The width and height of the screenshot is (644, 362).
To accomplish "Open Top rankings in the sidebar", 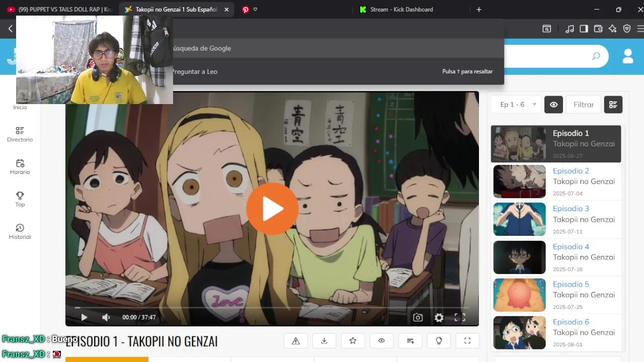I will 20,199.
